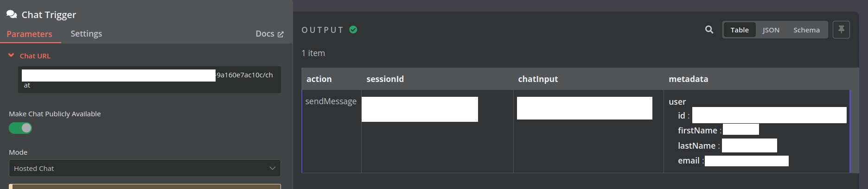Click the search magnifier icon in output
The height and width of the screenshot is (189, 868).
click(x=709, y=30)
